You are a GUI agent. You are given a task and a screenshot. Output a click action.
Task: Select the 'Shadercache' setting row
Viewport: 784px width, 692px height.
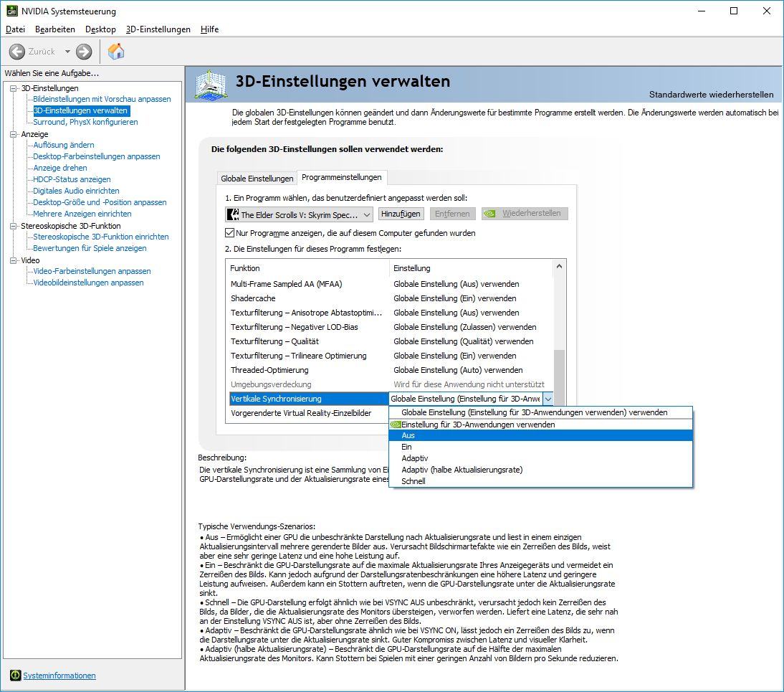click(390, 298)
